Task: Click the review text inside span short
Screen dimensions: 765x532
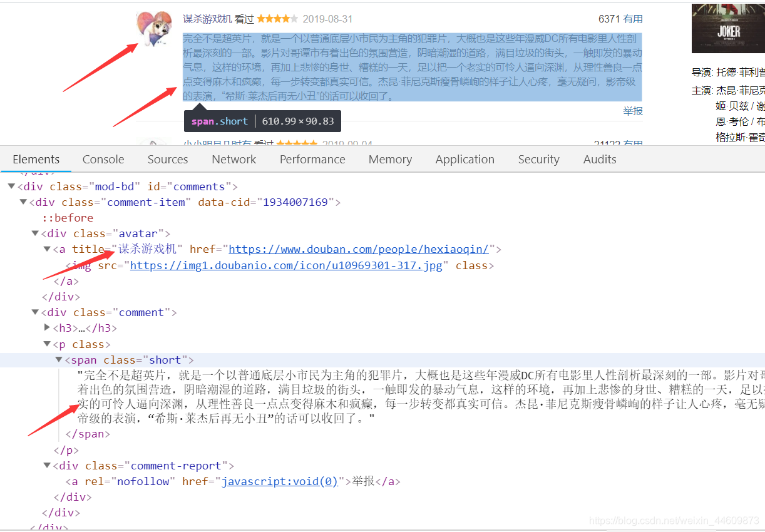Action: point(421,397)
